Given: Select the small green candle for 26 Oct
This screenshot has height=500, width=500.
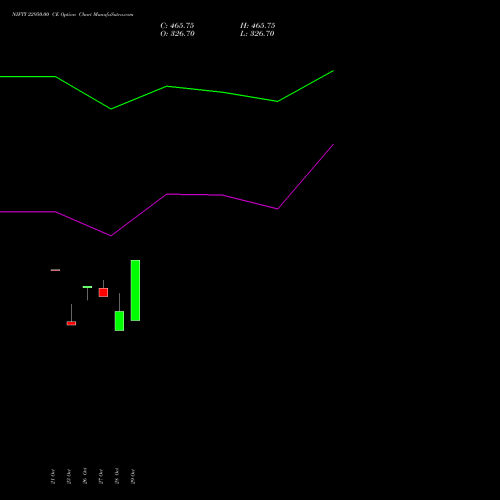Looking at the screenshot, I should point(87,287).
